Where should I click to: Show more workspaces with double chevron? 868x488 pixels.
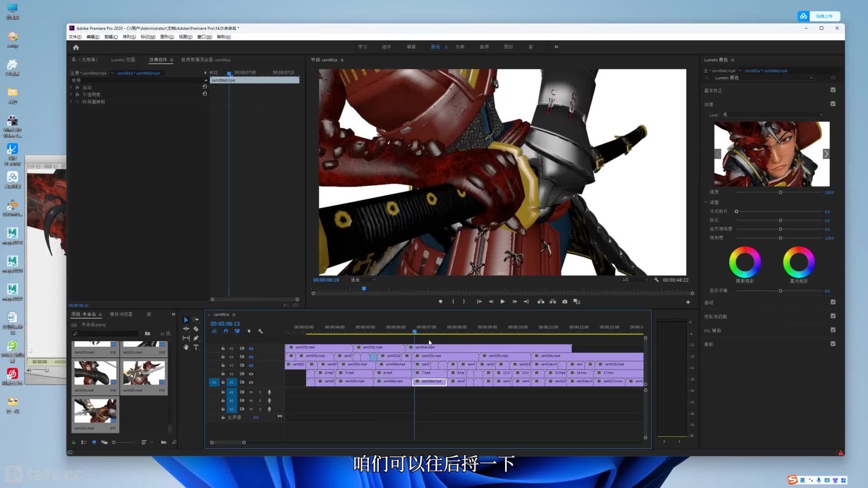(x=556, y=47)
